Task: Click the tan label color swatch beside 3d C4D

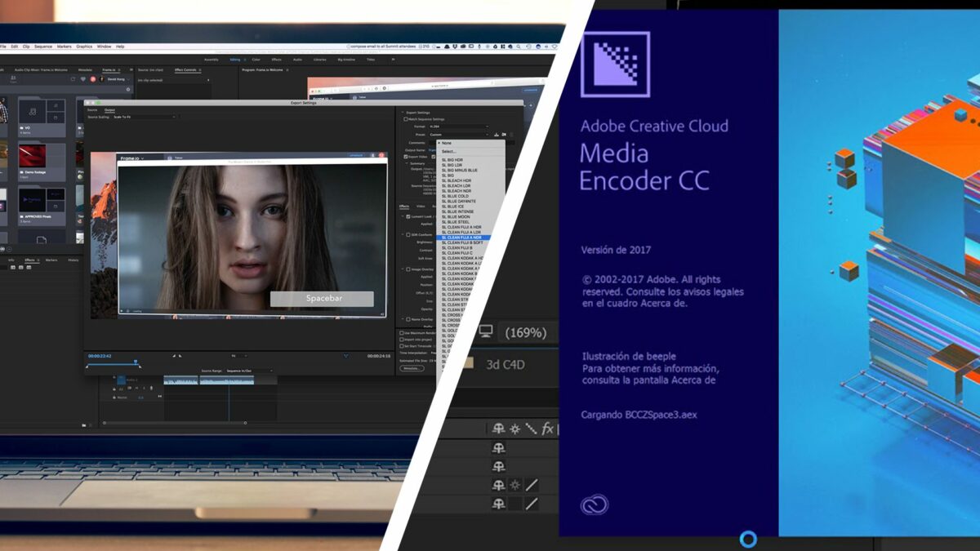Action: [x=468, y=363]
